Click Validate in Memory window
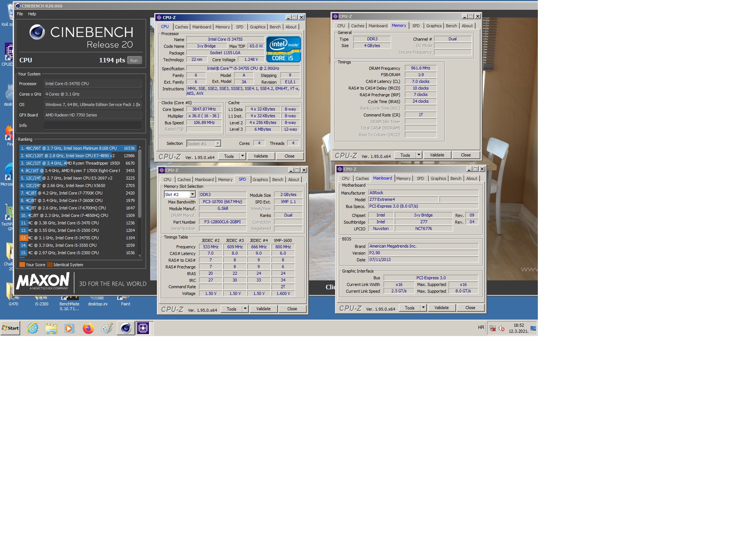 pos(437,155)
